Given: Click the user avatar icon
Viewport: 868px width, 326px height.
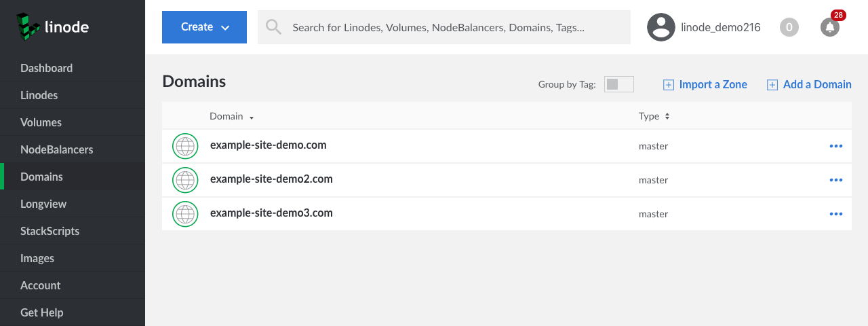Looking at the screenshot, I should tap(660, 27).
